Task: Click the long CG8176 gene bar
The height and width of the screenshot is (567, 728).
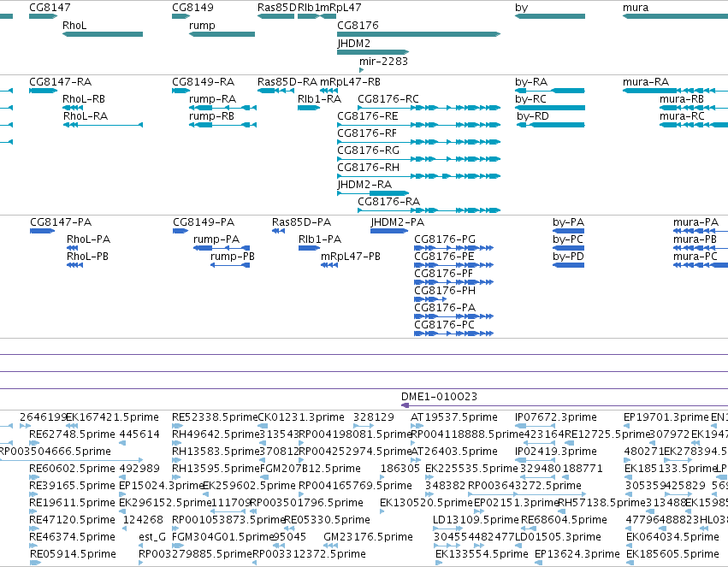Action: 418,34
